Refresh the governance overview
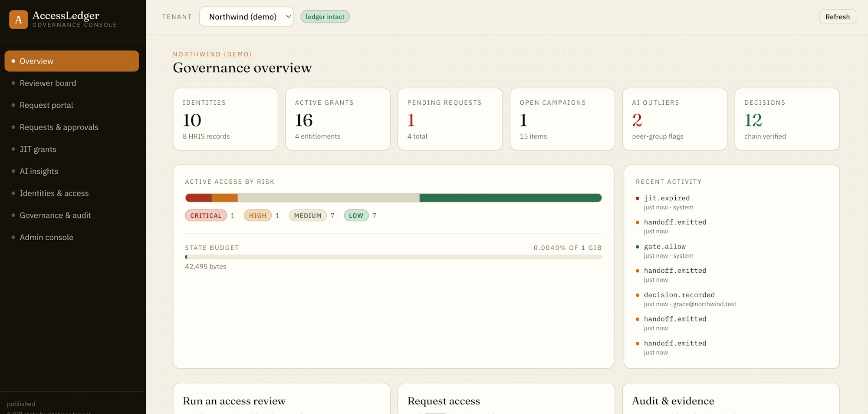Viewport: 868px width, 414px height. tap(837, 17)
